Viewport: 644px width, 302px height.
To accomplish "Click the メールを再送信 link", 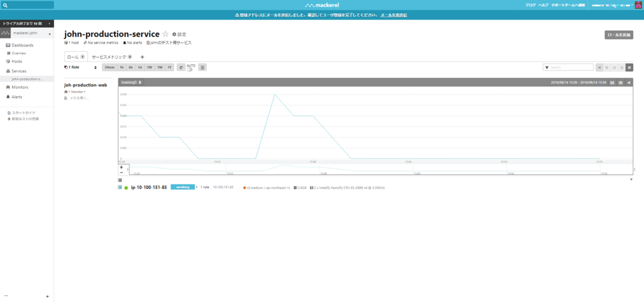I will pyautogui.click(x=394, y=15).
